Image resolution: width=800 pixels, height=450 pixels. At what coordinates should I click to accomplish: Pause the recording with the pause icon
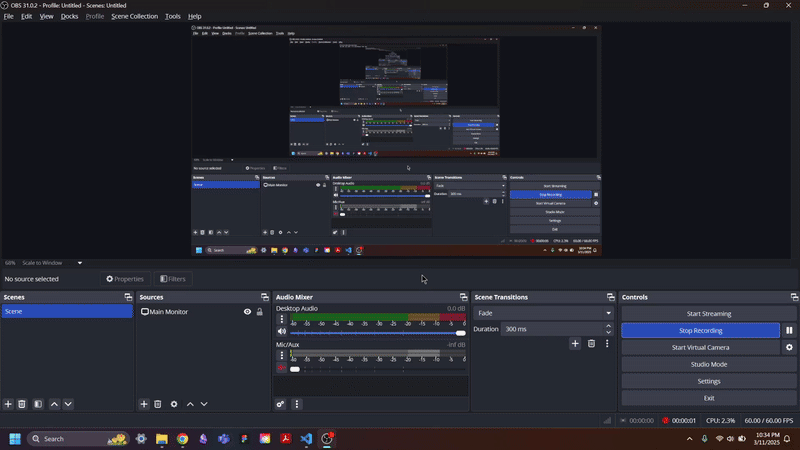pos(789,330)
